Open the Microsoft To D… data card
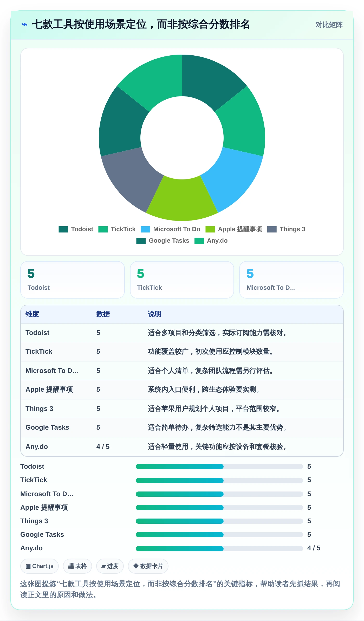This screenshot has width=364, height=621. tap(291, 280)
